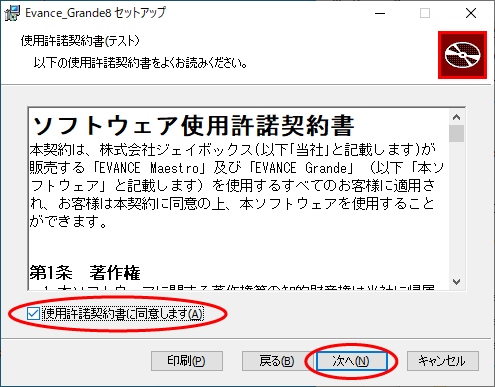The width and height of the screenshot is (495, 387).
Task: Click the ソフトウェア使用許諾契約書 heading
Action: 193,126
